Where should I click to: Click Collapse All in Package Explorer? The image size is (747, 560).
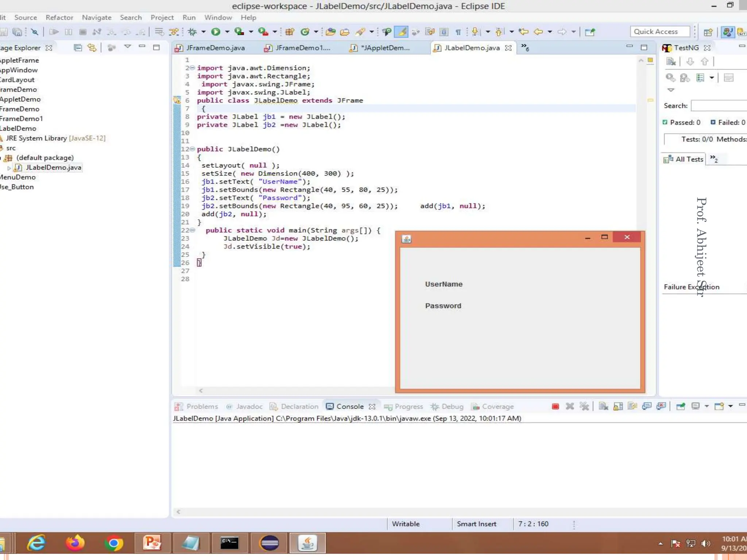(x=78, y=48)
